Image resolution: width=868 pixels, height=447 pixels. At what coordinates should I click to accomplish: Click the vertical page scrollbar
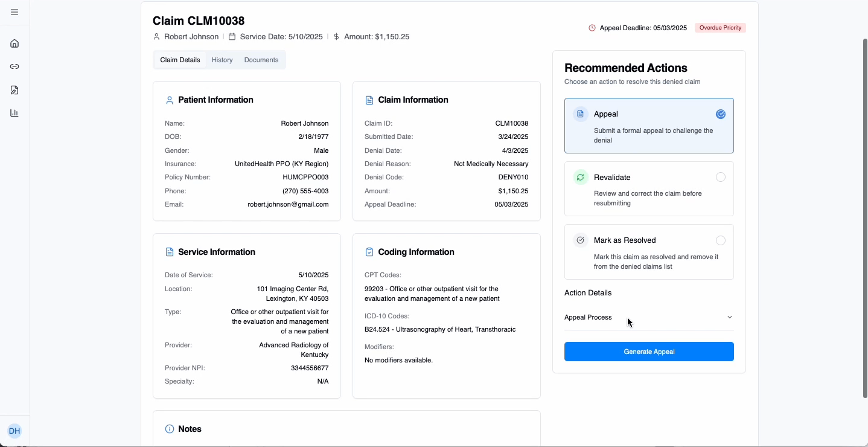[x=864, y=217]
